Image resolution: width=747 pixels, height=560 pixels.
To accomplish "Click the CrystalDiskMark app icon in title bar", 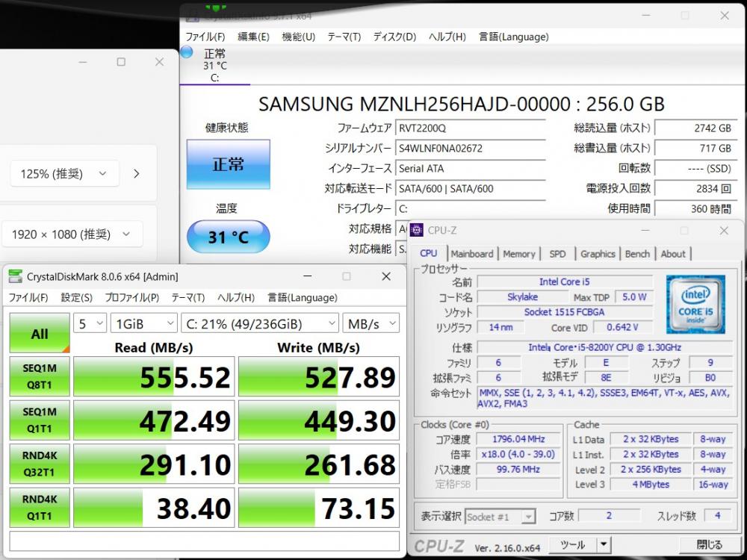I will pyautogui.click(x=15, y=277).
